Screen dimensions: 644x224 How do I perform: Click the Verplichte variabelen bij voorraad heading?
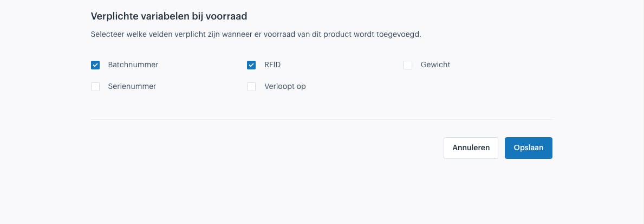click(x=169, y=16)
